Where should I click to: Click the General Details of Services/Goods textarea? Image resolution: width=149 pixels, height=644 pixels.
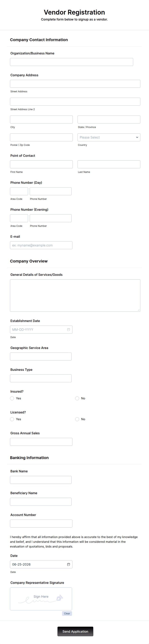click(x=75, y=295)
